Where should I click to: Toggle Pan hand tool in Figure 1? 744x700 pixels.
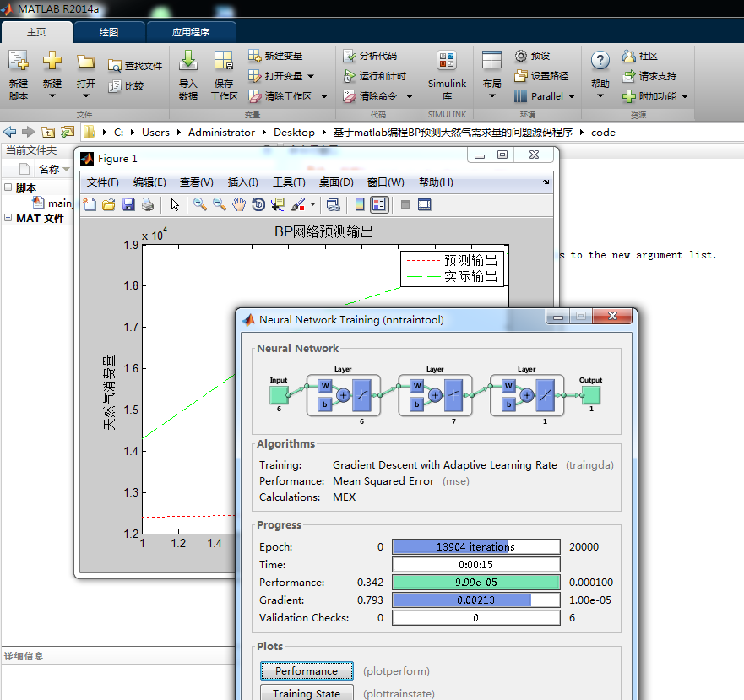pyautogui.click(x=239, y=204)
